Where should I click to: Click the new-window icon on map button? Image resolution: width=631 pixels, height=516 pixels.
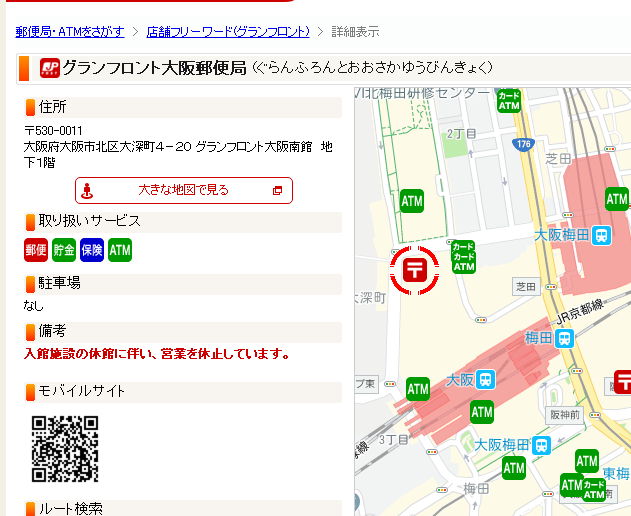[x=277, y=190]
